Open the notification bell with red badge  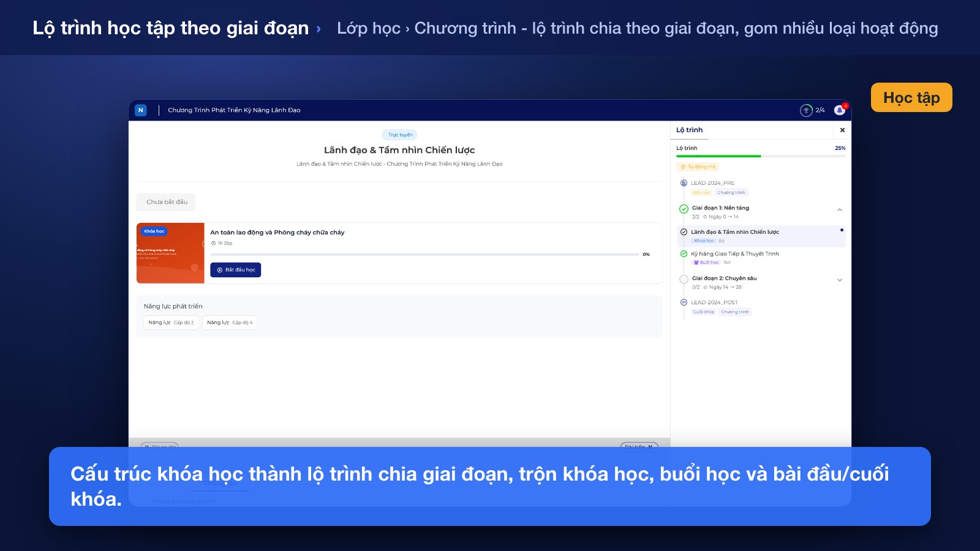pos(840,110)
